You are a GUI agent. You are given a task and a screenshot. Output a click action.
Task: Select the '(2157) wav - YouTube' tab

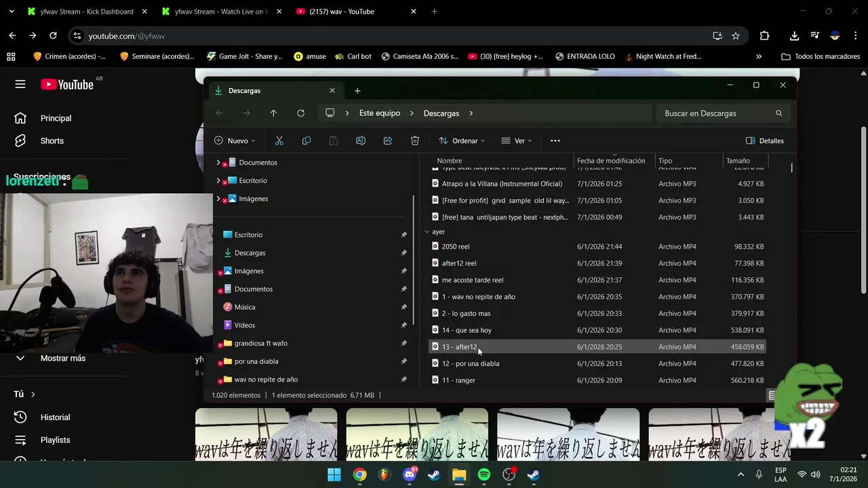tap(356, 12)
